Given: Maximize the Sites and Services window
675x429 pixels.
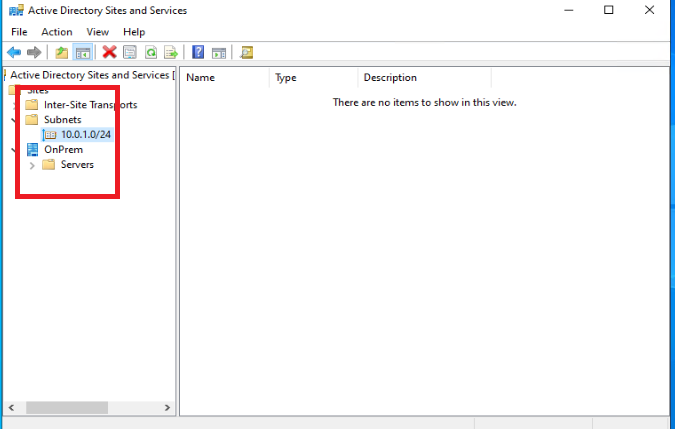Looking at the screenshot, I should point(608,10).
